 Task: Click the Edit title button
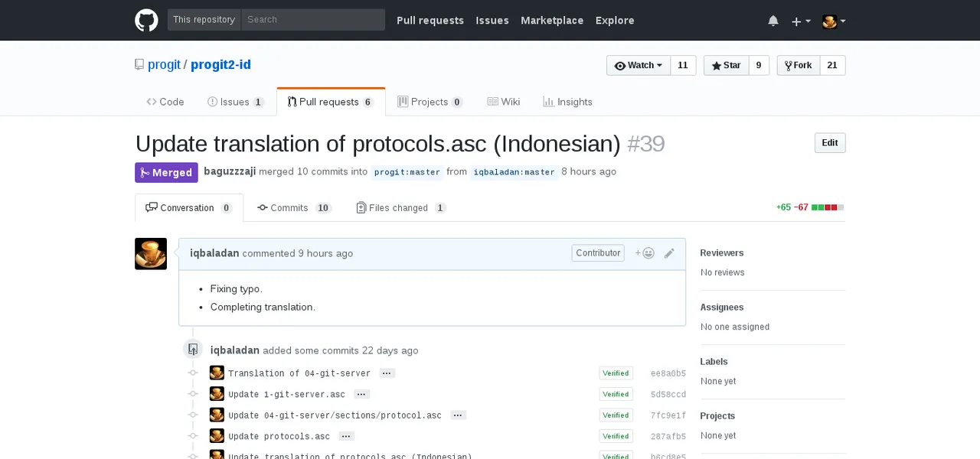830,143
